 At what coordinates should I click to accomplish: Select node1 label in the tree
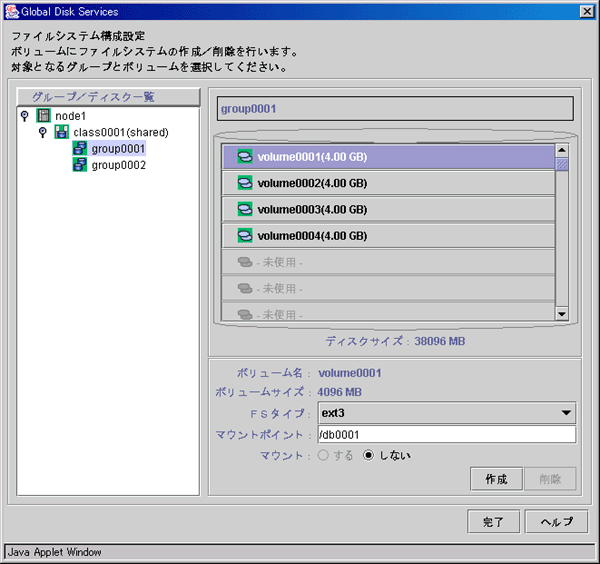pos(70,116)
